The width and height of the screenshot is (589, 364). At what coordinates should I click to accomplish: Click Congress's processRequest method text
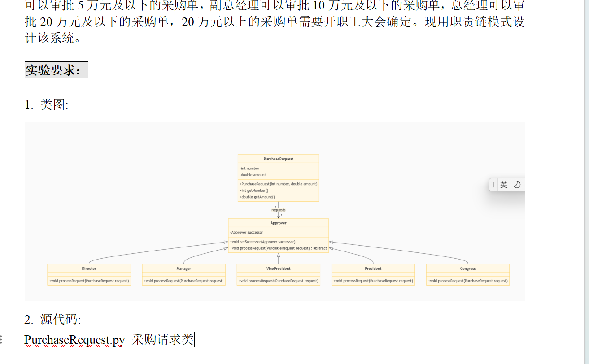(x=467, y=281)
